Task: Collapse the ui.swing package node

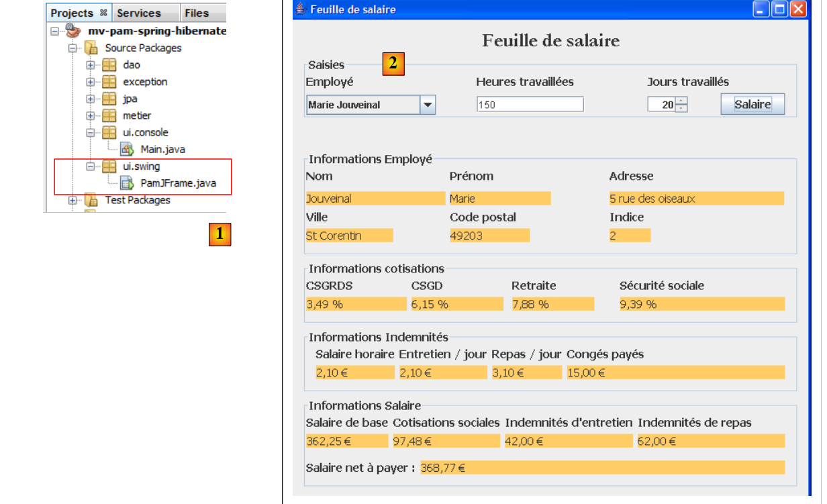Action: (91, 166)
